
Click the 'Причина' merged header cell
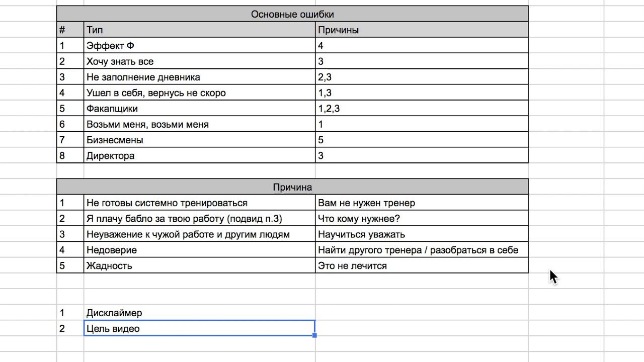click(x=292, y=187)
